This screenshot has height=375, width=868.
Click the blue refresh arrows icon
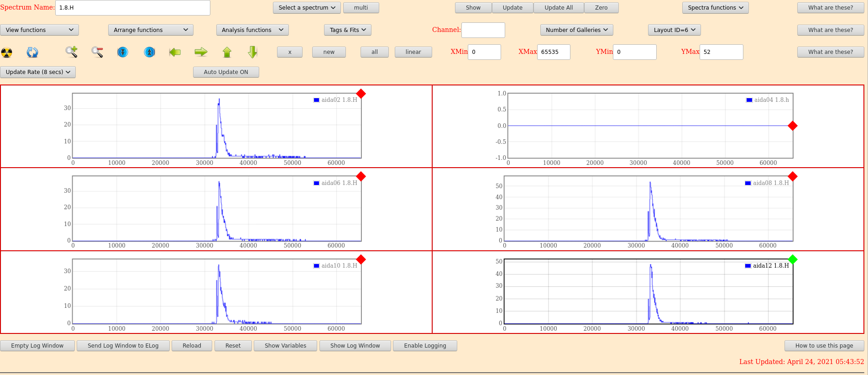click(32, 53)
